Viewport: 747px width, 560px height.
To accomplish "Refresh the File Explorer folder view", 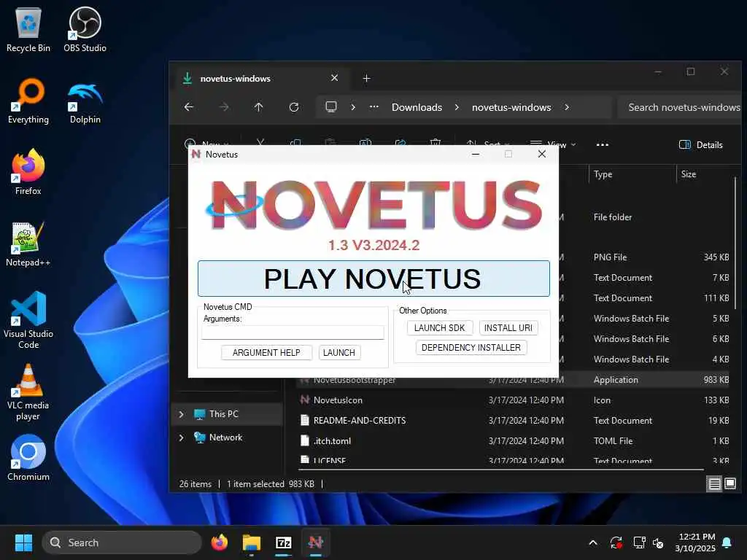I will point(294,107).
